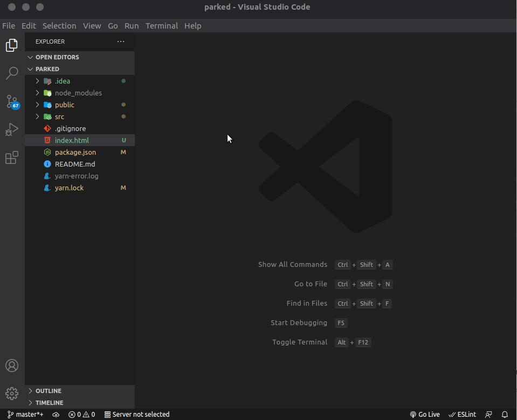Viewport: 517px width, 420px height.
Task: Open the View menu
Action: (x=92, y=26)
